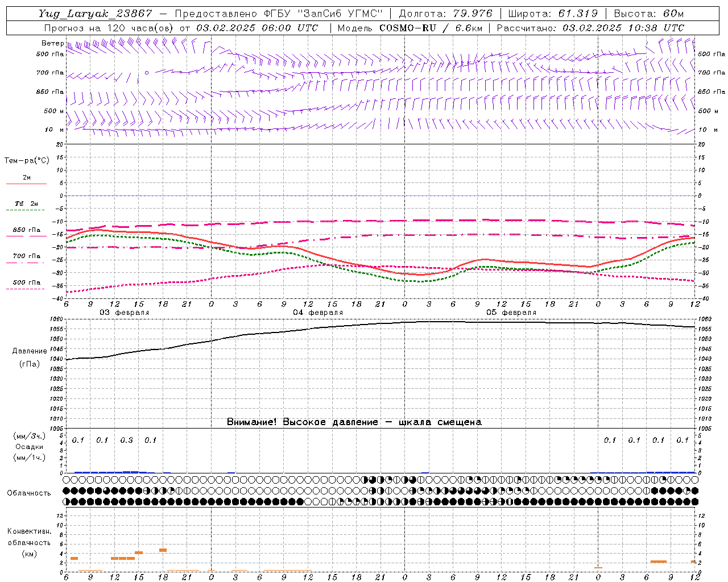Click the 'Тем-ра(°C)' temperature axis label
The height and width of the screenshot is (582, 728).
click(x=27, y=161)
